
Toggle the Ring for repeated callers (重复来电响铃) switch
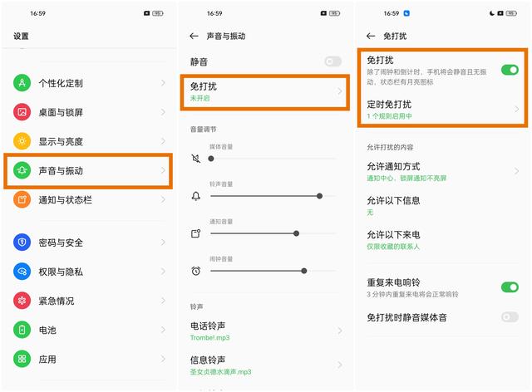(x=510, y=287)
